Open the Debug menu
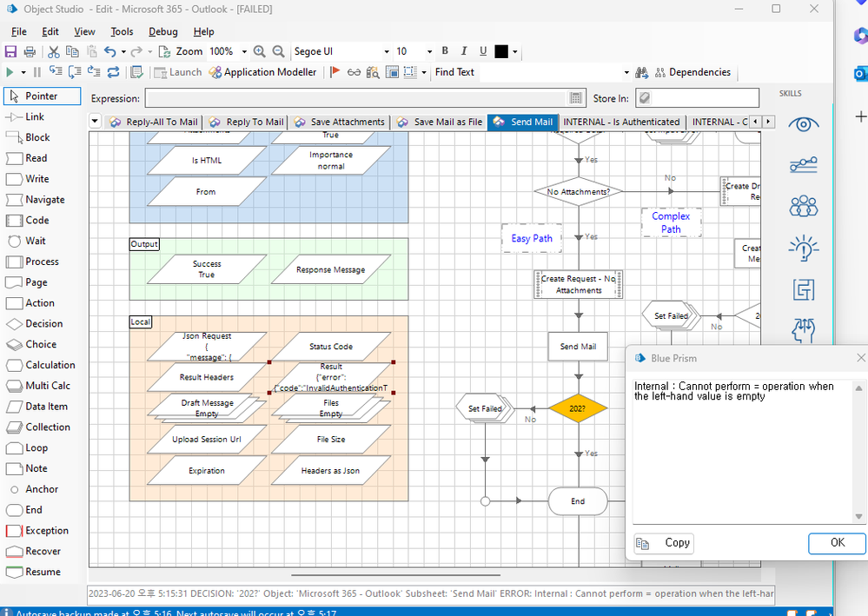The image size is (868, 616). pyautogui.click(x=162, y=32)
